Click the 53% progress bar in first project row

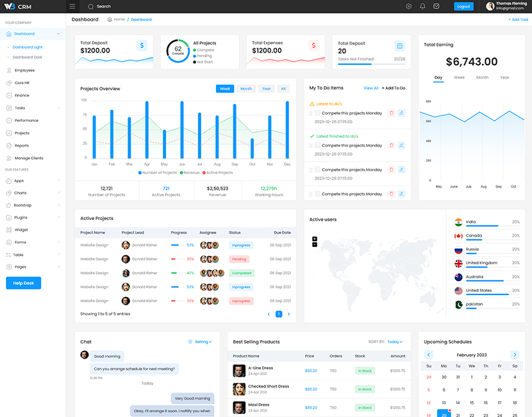click(178, 245)
